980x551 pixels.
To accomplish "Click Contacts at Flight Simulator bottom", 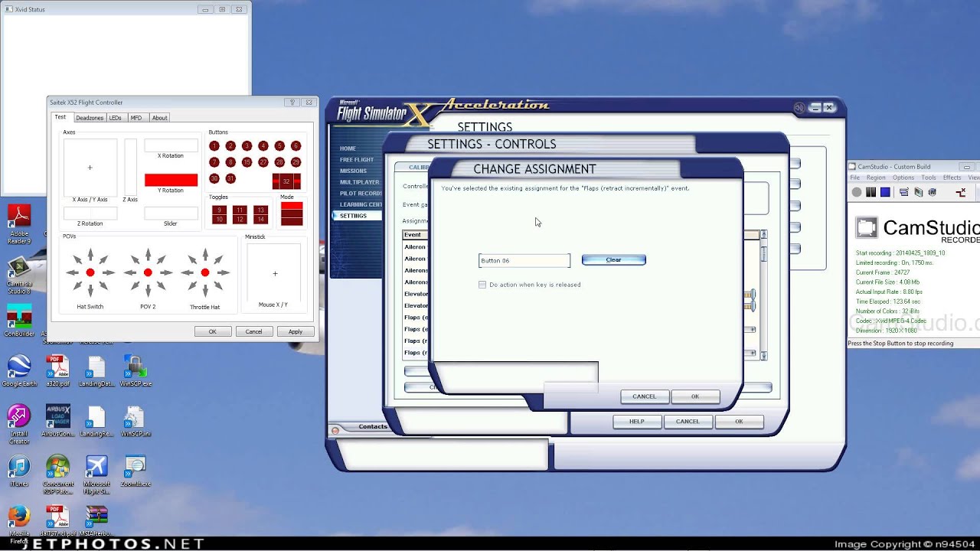I will coord(373,427).
